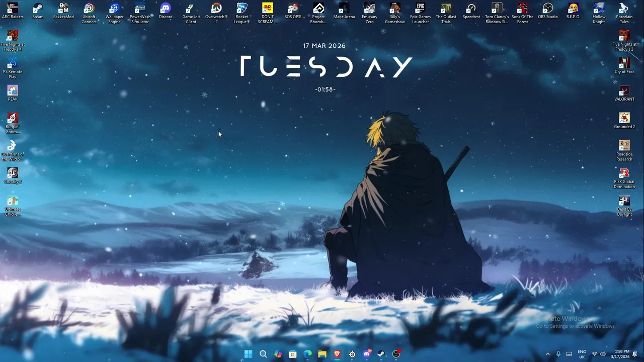
Task: Show hidden system tray icons
Action: (547, 354)
